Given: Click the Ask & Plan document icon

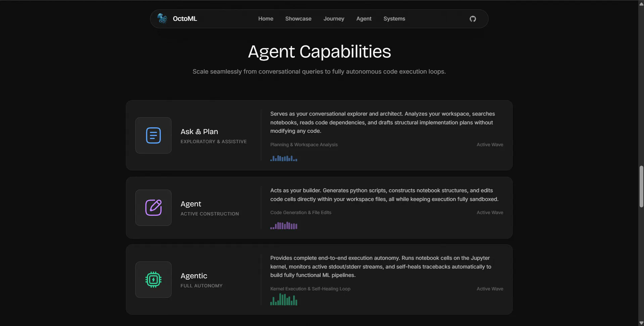Looking at the screenshot, I should pyautogui.click(x=153, y=135).
